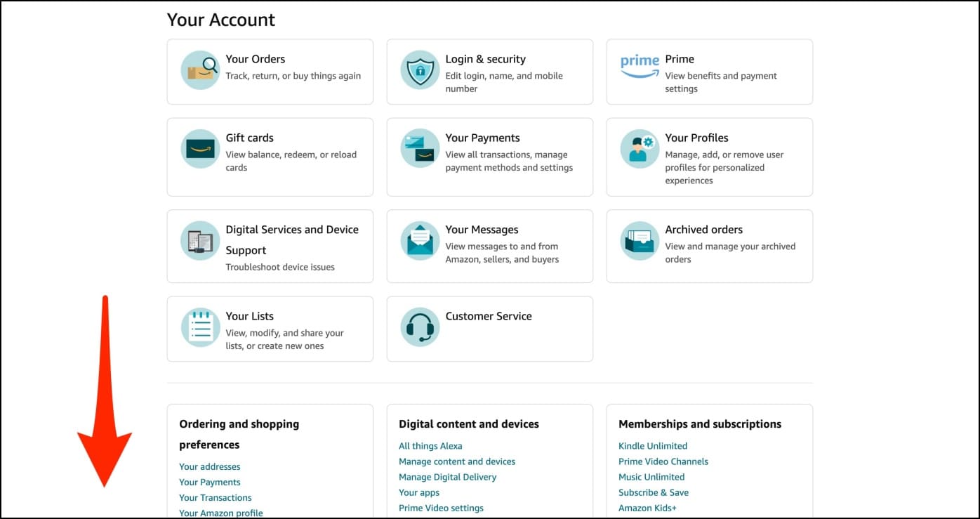The width and height of the screenshot is (980, 519).
Task: Click the Your Lists notepad icon
Action: [x=200, y=327]
